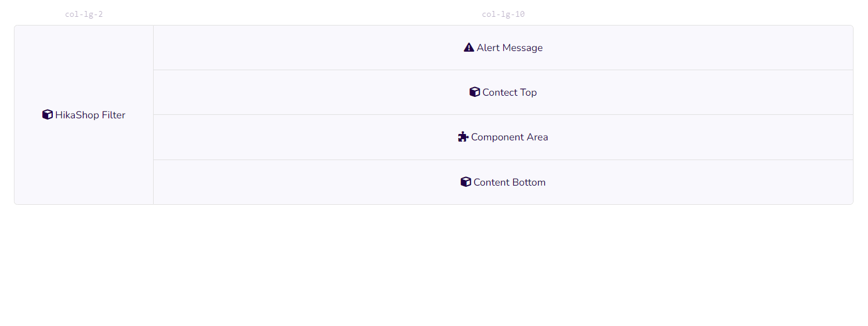The height and width of the screenshot is (326, 868).
Task: Select the Alert Message label text
Action: point(510,48)
